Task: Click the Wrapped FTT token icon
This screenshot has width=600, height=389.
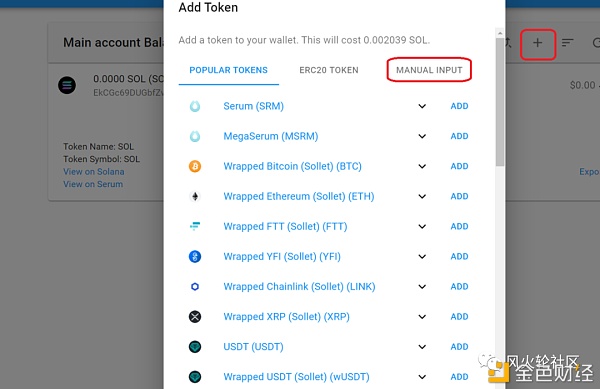Action: (195, 226)
